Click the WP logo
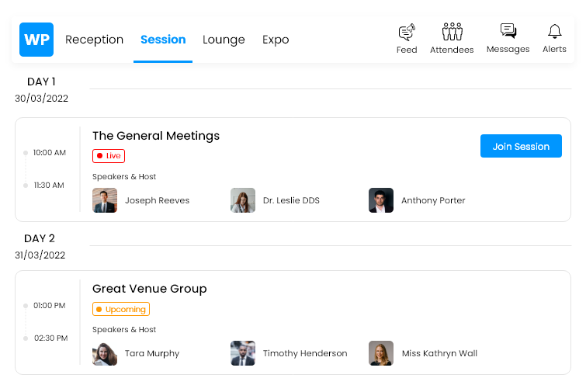Viewport: 586px width, 392px height. pos(36,40)
